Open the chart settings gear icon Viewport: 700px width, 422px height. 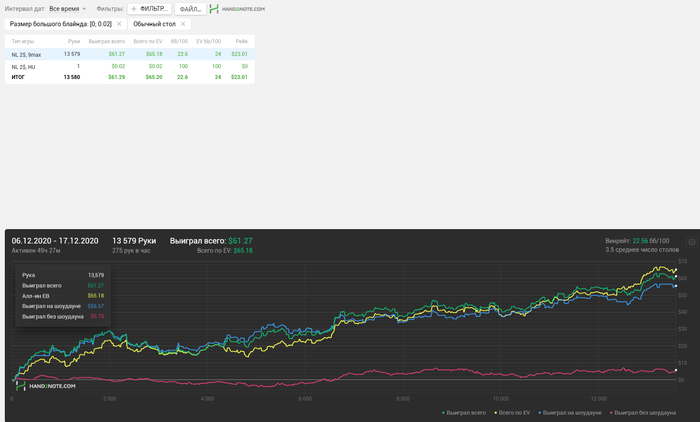pyautogui.click(x=691, y=242)
